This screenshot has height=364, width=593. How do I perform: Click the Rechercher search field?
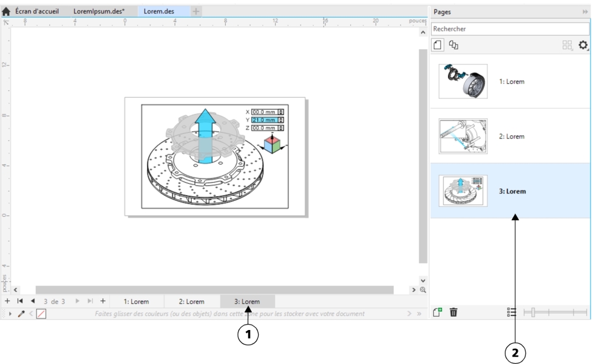click(x=510, y=29)
